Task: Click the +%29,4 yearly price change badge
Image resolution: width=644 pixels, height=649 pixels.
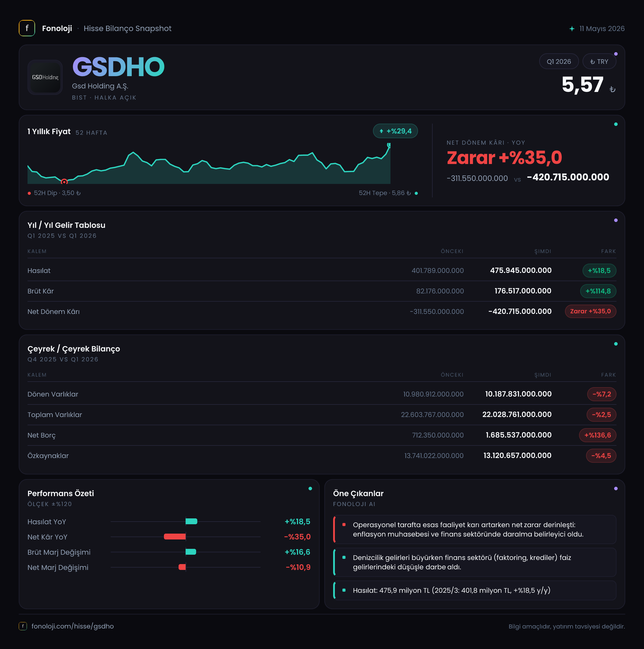Action: click(395, 131)
